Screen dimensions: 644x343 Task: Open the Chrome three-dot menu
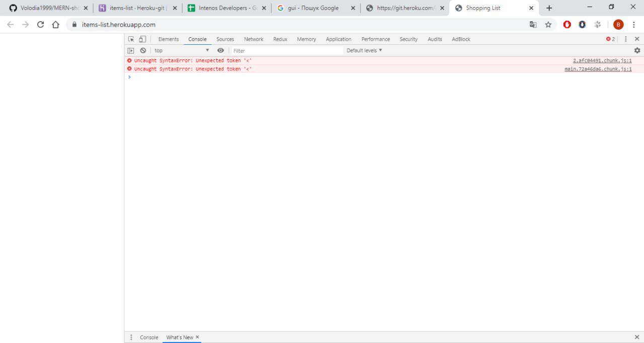(x=634, y=25)
